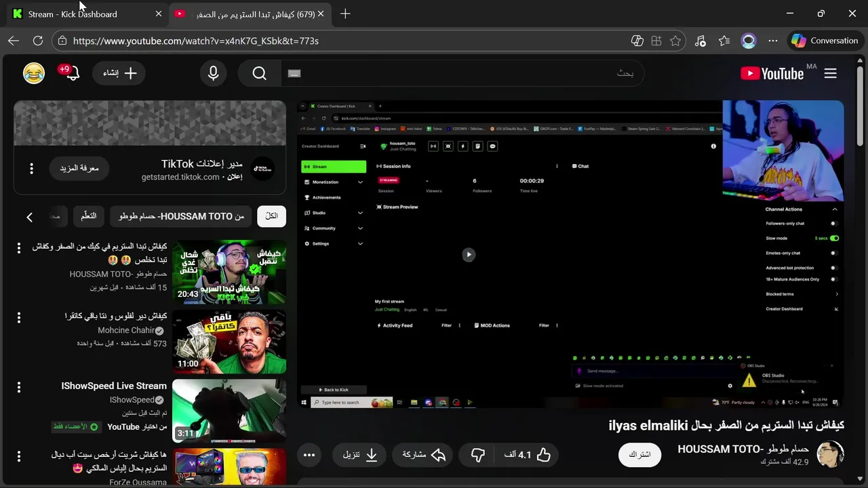Open the 3:11 IShowSpeed video thumbnail

(229, 411)
